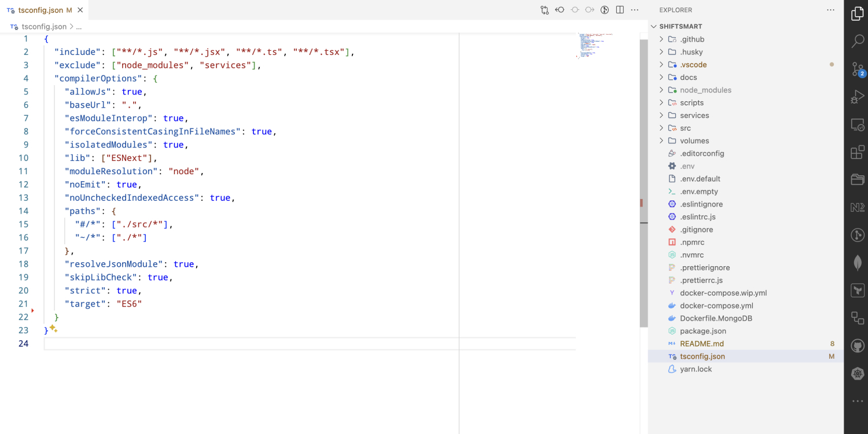Open docker-compose.yml file
Viewport: 868px width, 434px height.
coord(746,306)
